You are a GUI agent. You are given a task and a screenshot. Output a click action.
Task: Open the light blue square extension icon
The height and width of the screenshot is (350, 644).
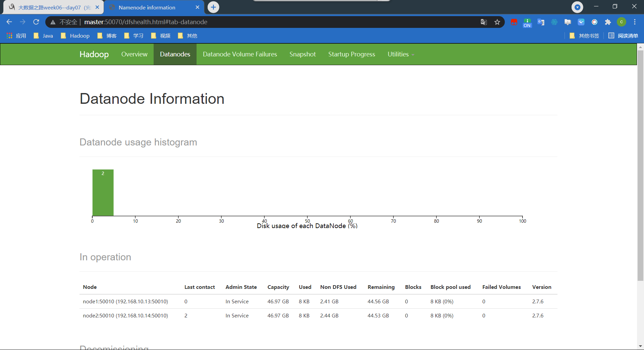pyautogui.click(x=581, y=22)
